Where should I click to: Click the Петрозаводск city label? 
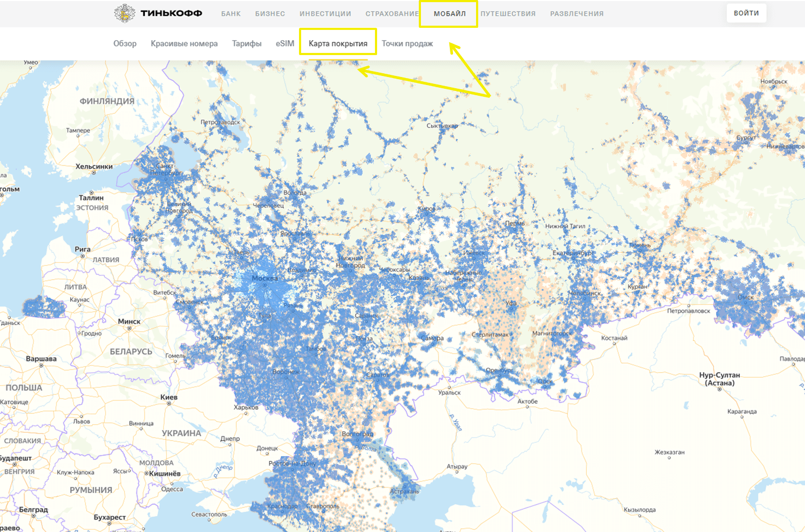click(x=220, y=122)
